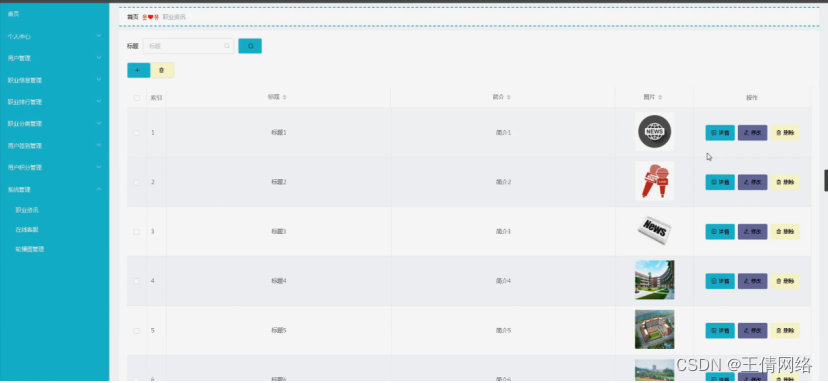Click 首页 breadcrumb link

coord(133,17)
